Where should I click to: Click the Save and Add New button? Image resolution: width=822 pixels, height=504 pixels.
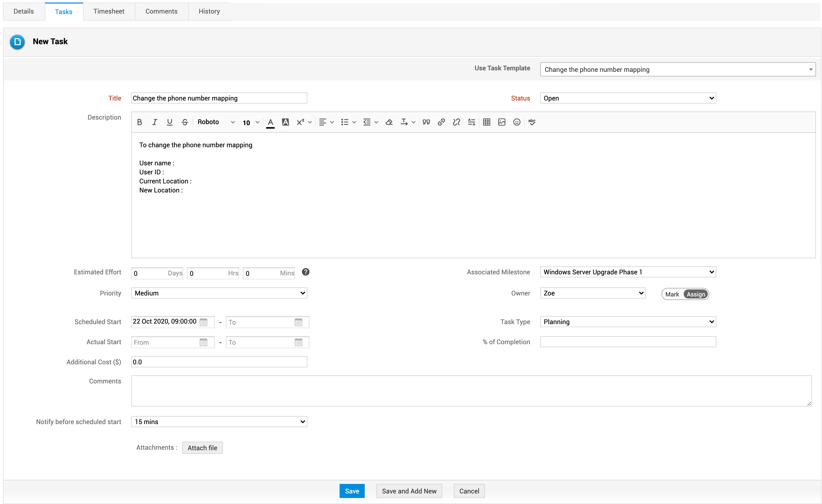click(x=409, y=491)
